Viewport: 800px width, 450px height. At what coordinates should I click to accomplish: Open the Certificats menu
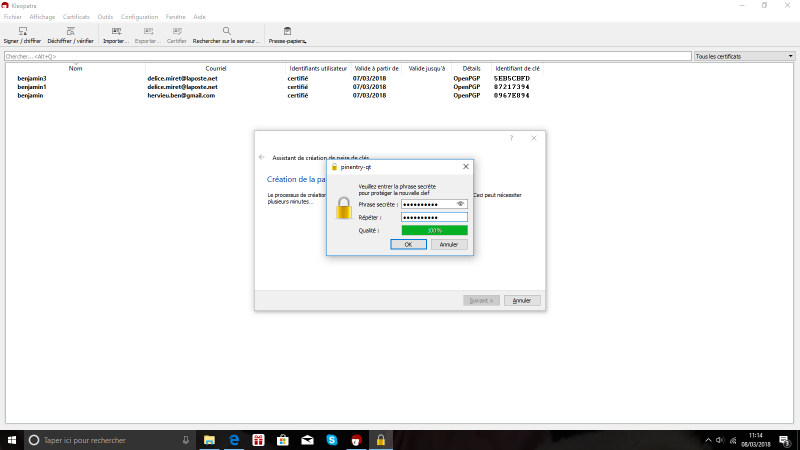click(x=76, y=17)
